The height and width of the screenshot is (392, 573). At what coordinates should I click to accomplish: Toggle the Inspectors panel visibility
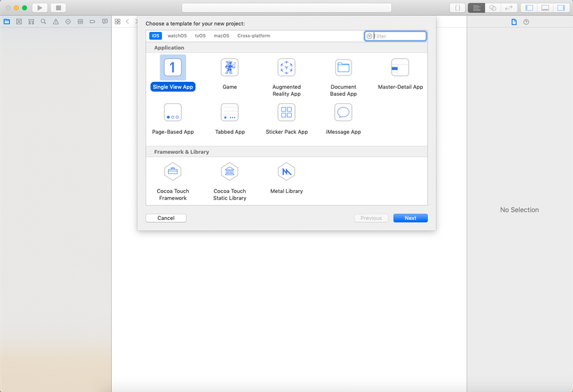pos(561,8)
